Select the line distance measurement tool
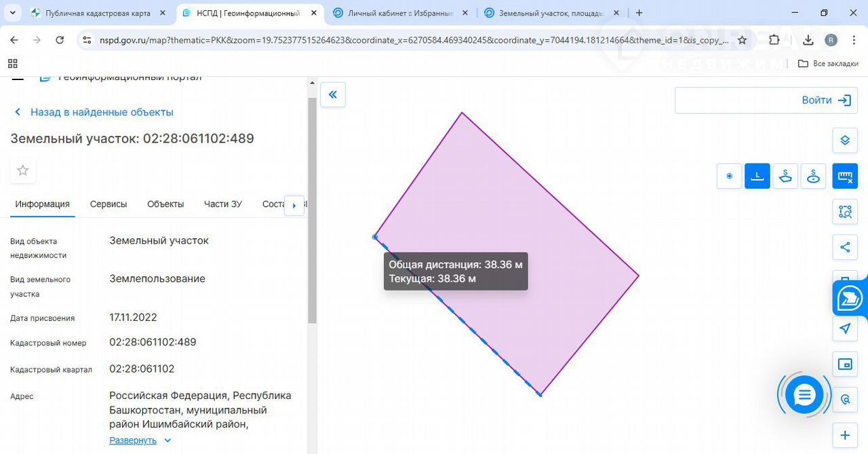The height and width of the screenshot is (454, 868). 757,176
